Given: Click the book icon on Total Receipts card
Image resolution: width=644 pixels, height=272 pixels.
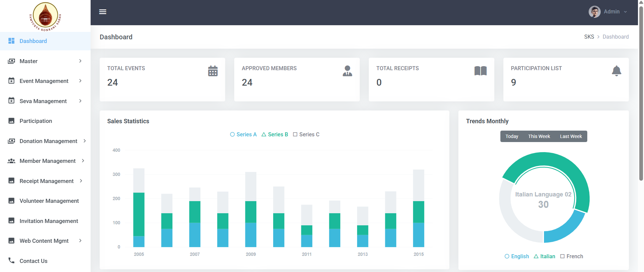Looking at the screenshot, I should (480, 71).
